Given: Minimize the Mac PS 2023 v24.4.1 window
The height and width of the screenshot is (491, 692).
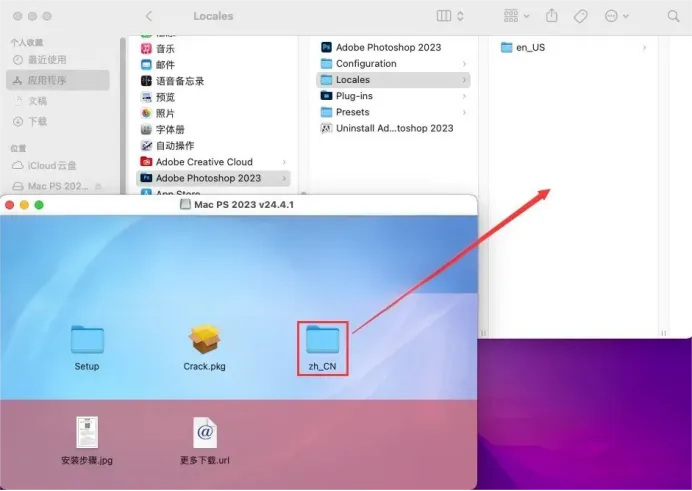Looking at the screenshot, I should (x=24, y=205).
